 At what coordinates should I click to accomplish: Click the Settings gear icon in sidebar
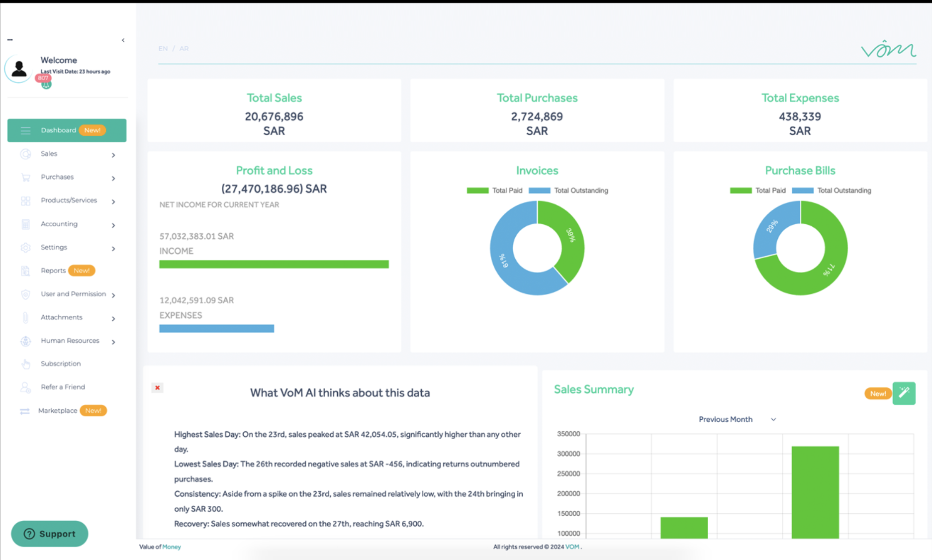pyautogui.click(x=25, y=248)
